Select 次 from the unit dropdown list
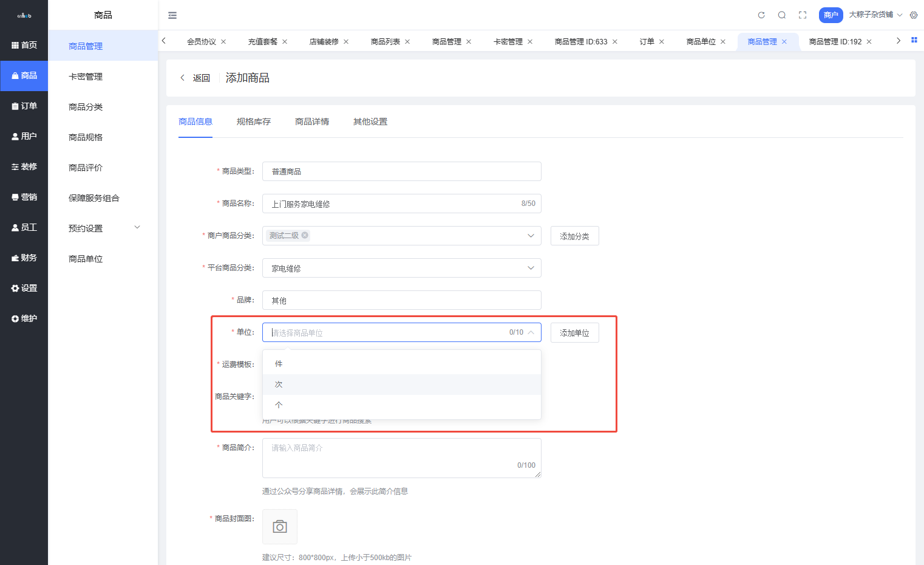The image size is (924, 565). coord(279,385)
